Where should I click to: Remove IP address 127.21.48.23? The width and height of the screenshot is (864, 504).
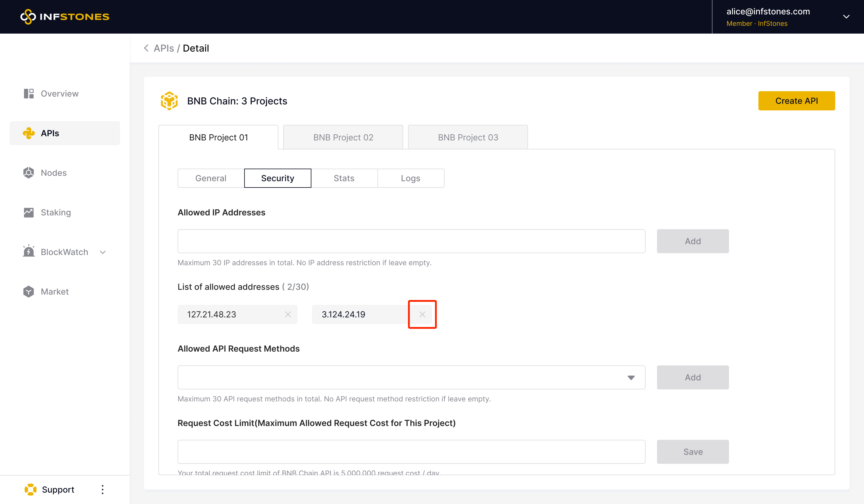pos(288,314)
